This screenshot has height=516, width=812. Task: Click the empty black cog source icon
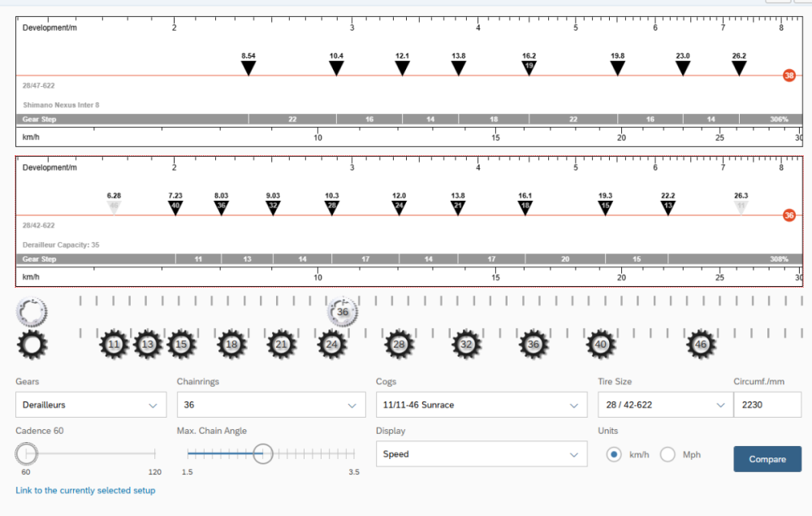(x=32, y=345)
